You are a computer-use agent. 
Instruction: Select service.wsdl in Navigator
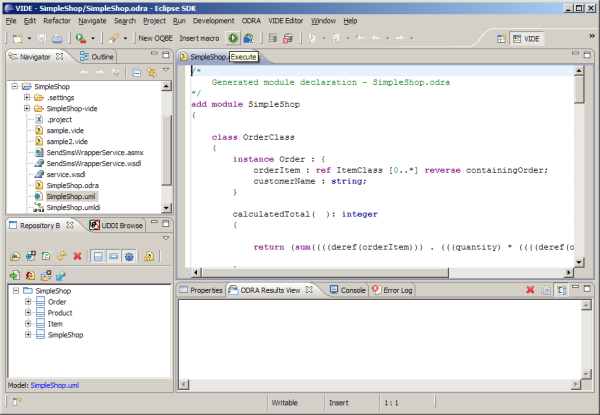66,174
